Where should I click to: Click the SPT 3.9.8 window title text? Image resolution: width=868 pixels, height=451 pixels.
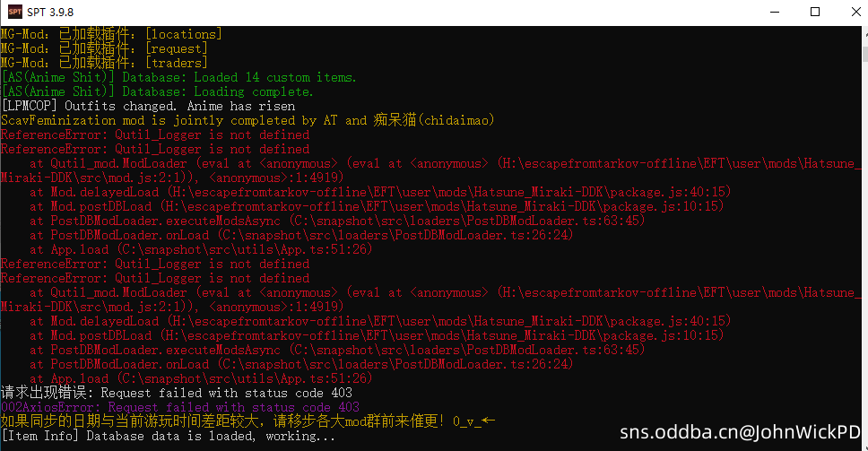pos(50,12)
